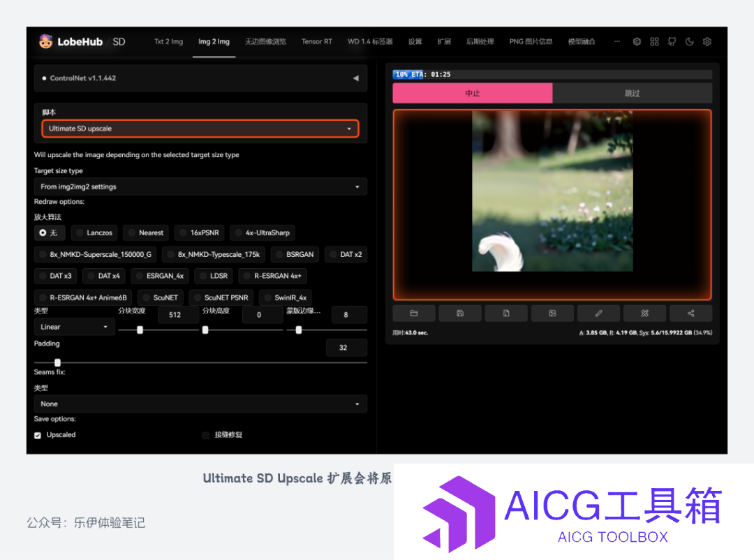754x560 pixels.
Task: Click the pink 中止 interrupt button
Action: click(473, 94)
